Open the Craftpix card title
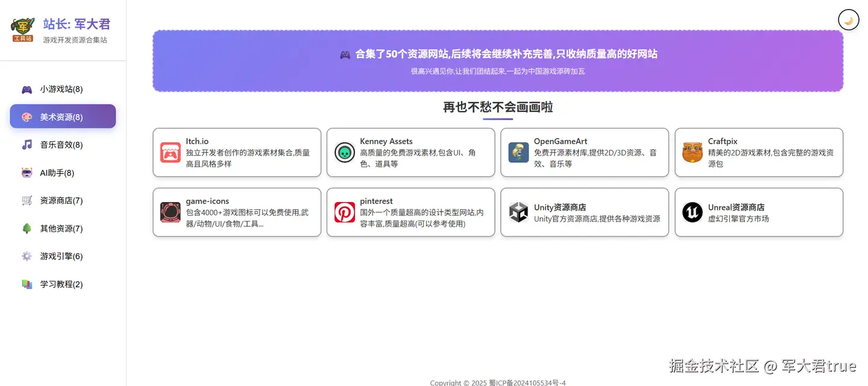Screen dimensions: 868x386 [723, 141]
